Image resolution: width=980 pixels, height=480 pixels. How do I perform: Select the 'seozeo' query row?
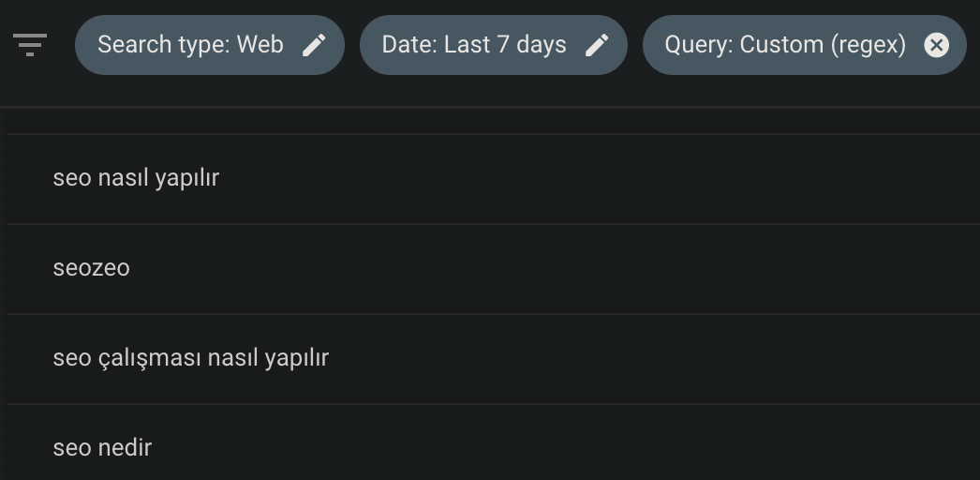pos(494,269)
